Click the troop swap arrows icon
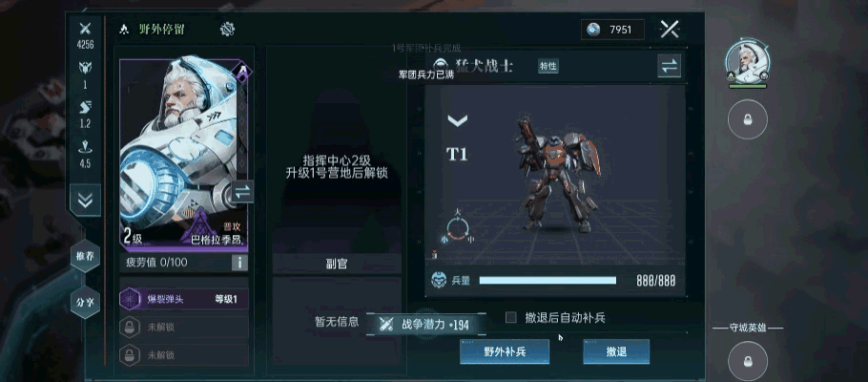The image size is (868, 382). coord(669,67)
